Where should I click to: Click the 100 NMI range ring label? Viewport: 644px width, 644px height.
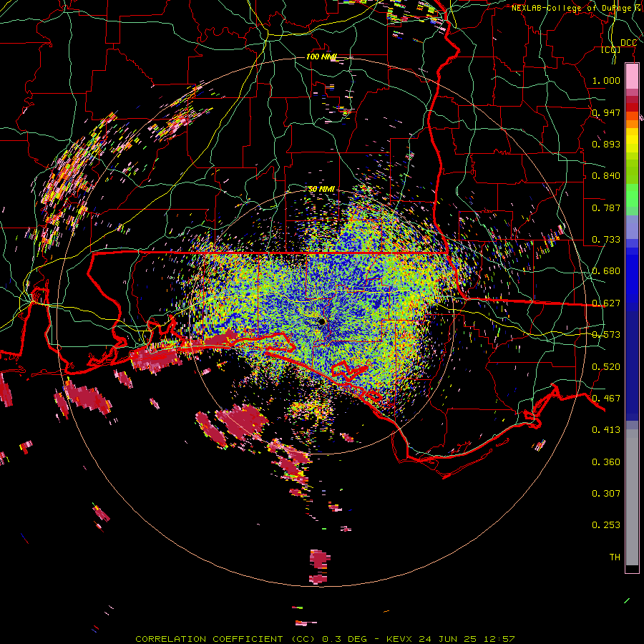click(x=321, y=57)
